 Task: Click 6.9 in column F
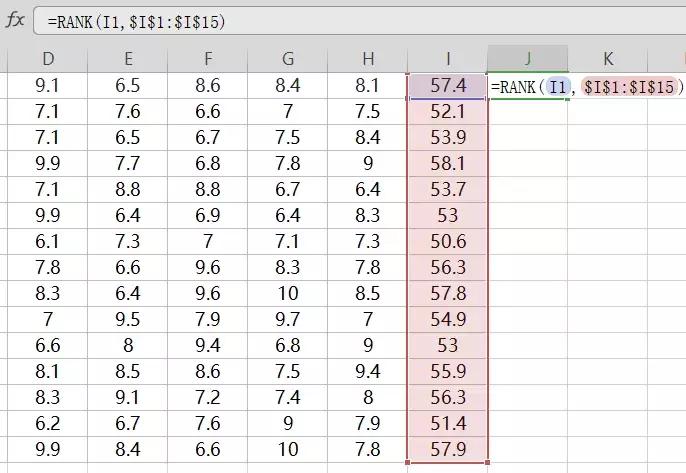(x=208, y=216)
